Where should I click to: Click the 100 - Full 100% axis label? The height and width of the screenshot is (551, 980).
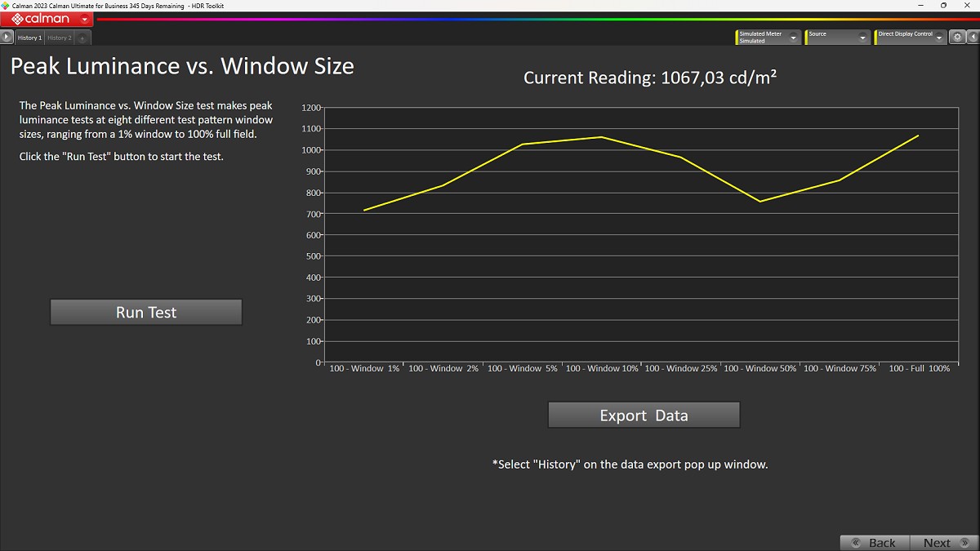click(919, 369)
